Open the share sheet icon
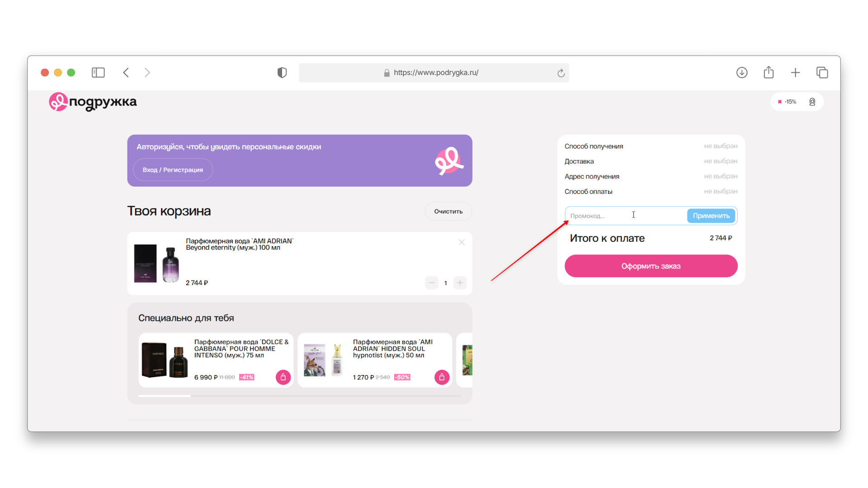Viewport: 868px width, 488px height. coord(769,72)
